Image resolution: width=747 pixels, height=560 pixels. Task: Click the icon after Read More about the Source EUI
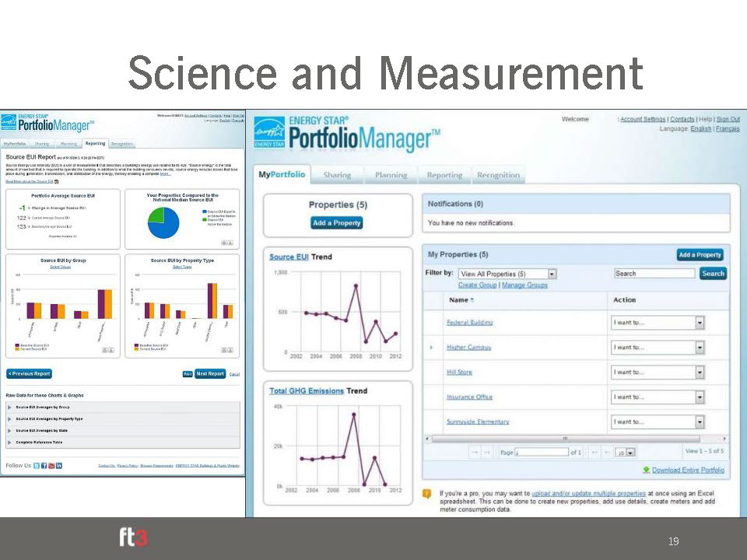tap(56, 181)
